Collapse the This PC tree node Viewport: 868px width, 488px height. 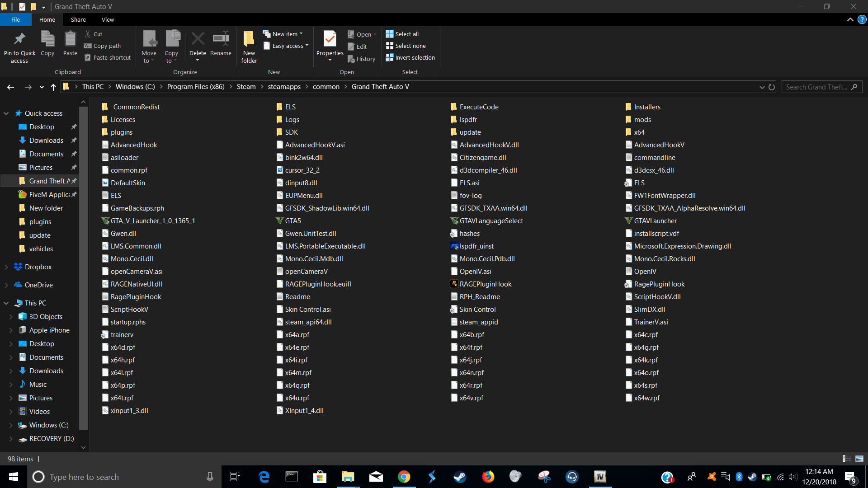(6, 303)
